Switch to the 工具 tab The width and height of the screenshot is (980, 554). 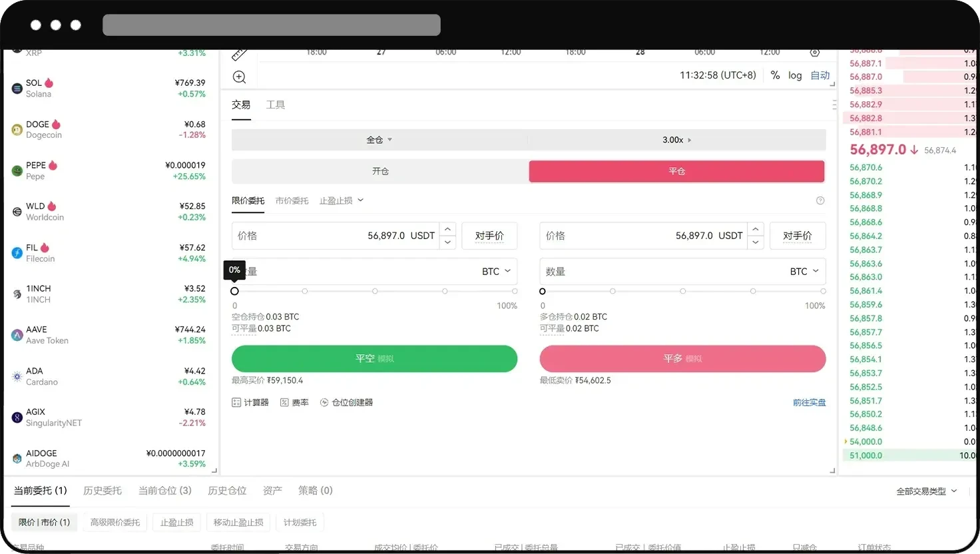pyautogui.click(x=276, y=105)
